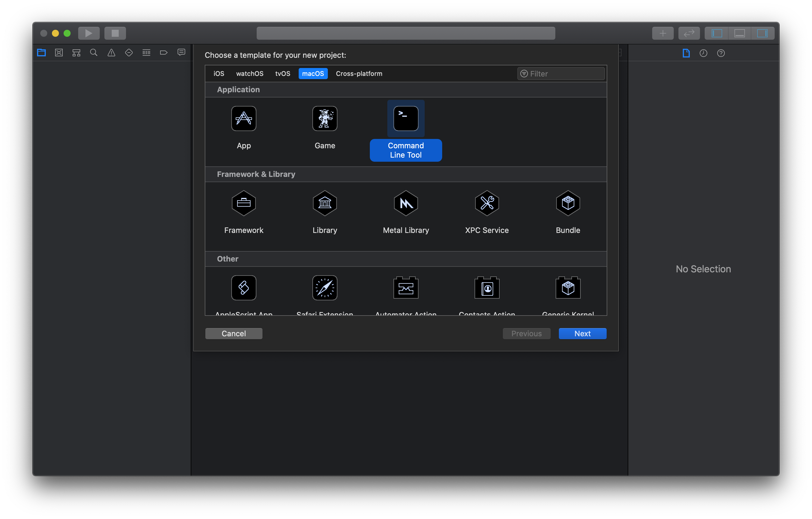The height and width of the screenshot is (519, 812).
Task: Expand the Framework & Library section
Action: point(256,174)
